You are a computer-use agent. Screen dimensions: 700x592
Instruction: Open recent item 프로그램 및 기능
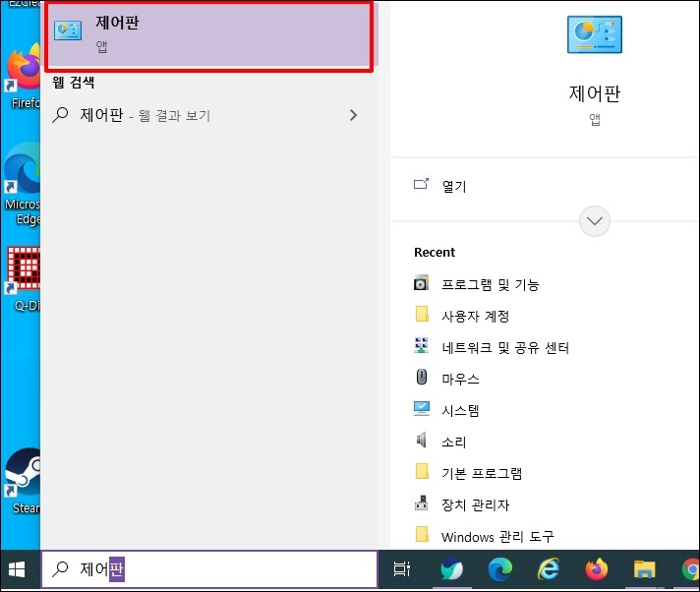[x=491, y=284]
